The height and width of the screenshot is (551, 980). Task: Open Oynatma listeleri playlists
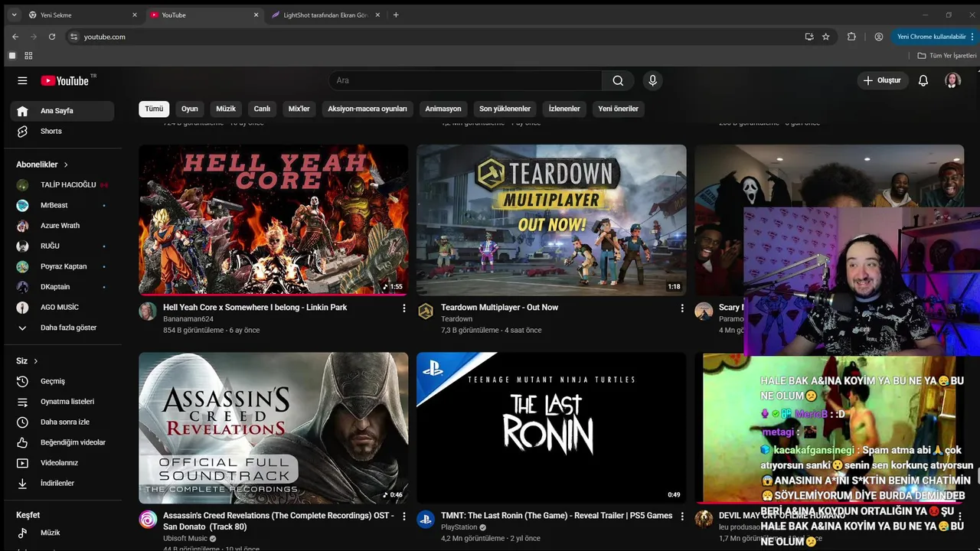pyautogui.click(x=62, y=402)
